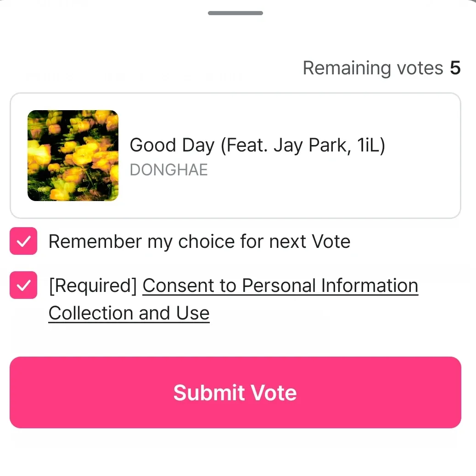Open Consent to Personal Information Collection link

[280, 286]
